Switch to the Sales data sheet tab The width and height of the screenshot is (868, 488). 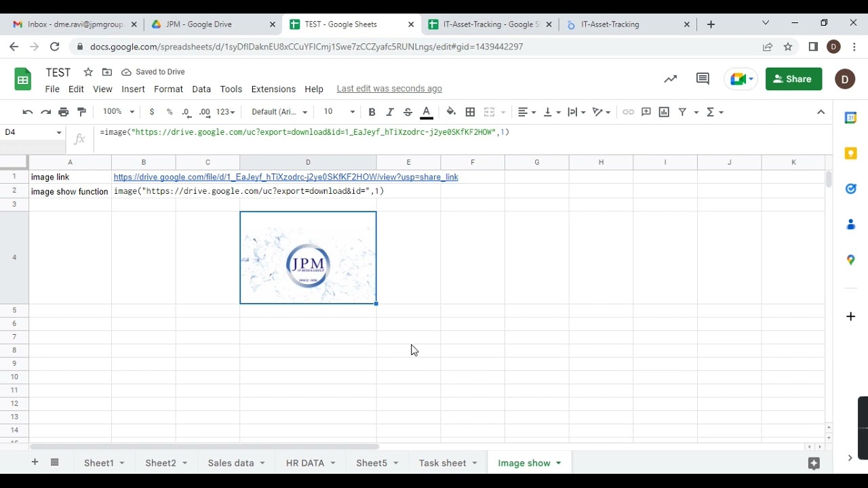point(237,463)
